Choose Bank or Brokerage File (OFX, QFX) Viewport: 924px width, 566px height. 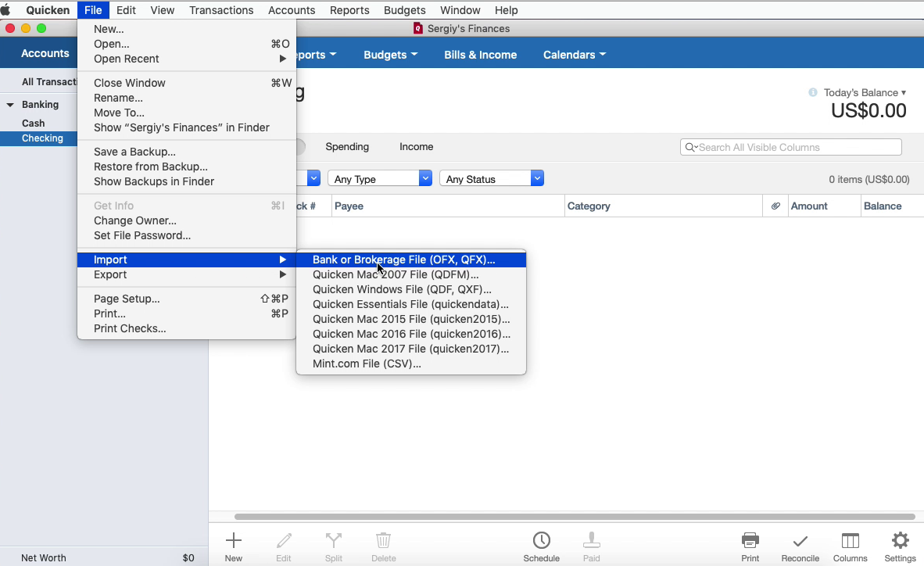point(410,260)
